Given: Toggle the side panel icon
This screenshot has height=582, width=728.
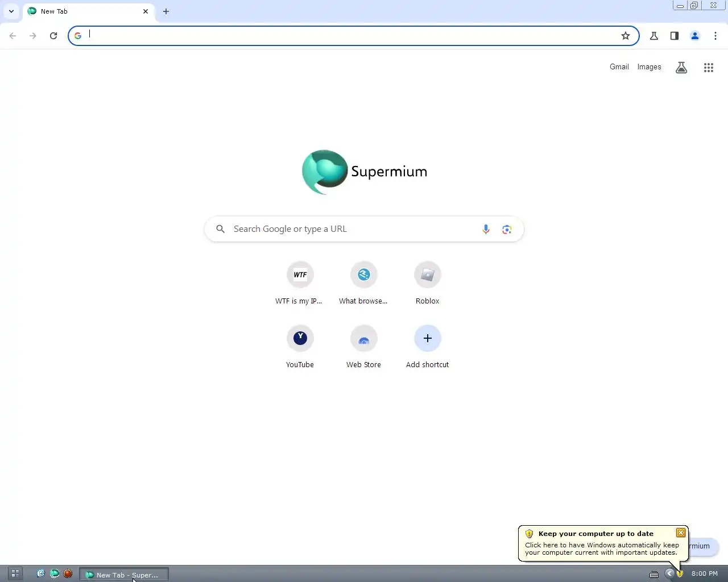Looking at the screenshot, I should point(675,36).
